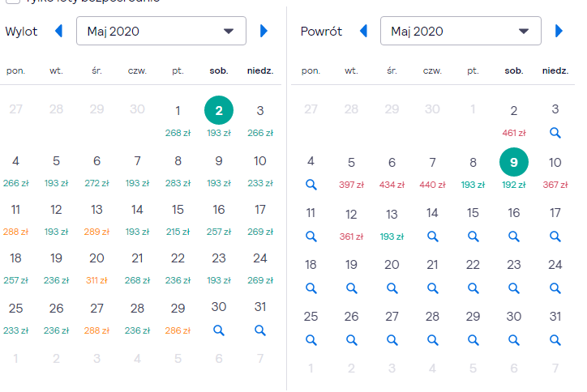The height and width of the screenshot is (392, 587).
Task: Search return prices for May 4
Action: pos(311,185)
